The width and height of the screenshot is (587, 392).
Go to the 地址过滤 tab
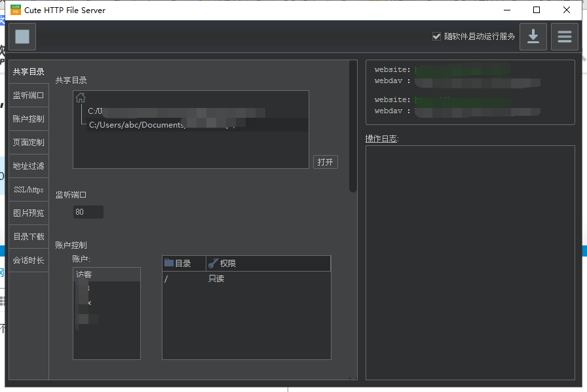[29, 166]
